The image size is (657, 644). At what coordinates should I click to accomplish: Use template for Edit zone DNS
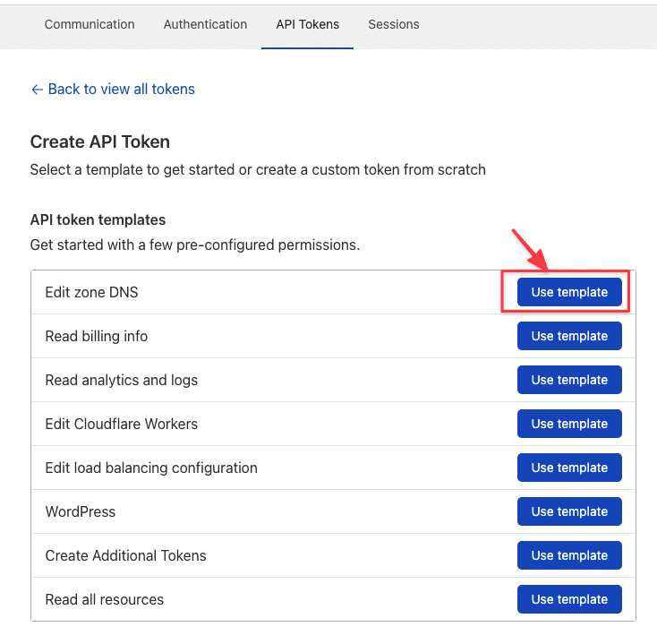click(569, 292)
